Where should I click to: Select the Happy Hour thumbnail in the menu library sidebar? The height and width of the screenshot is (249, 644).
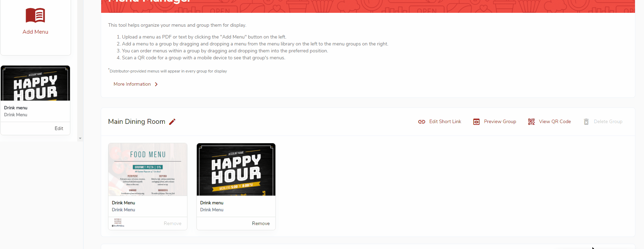[x=35, y=84]
